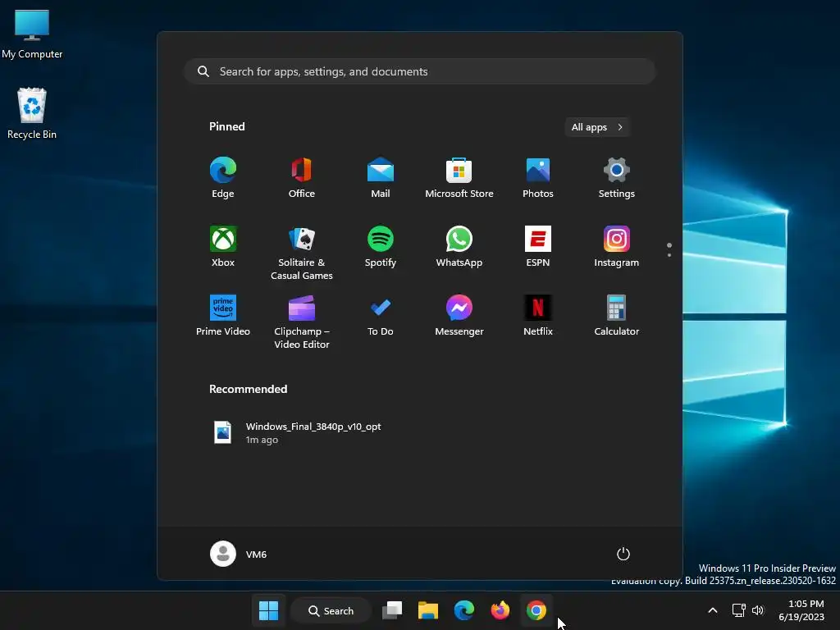Image resolution: width=840 pixels, height=630 pixels.
Task: Click the Windows Start button on taskbar
Action: [268, 610]
